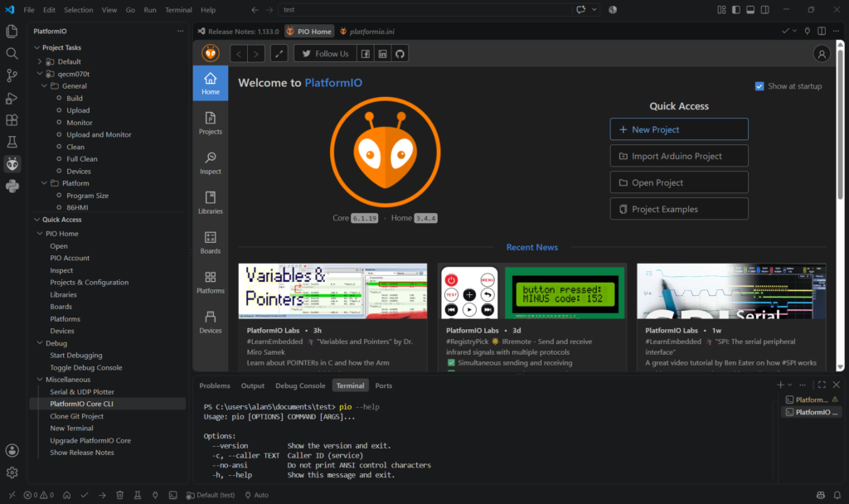The width and height of the screenshot is (849, 504).
Task: Collapse the Debug tree node
Action: coord(40,342)
